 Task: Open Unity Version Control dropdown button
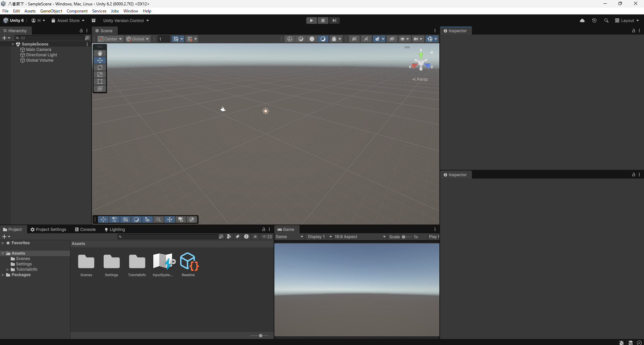126,20
